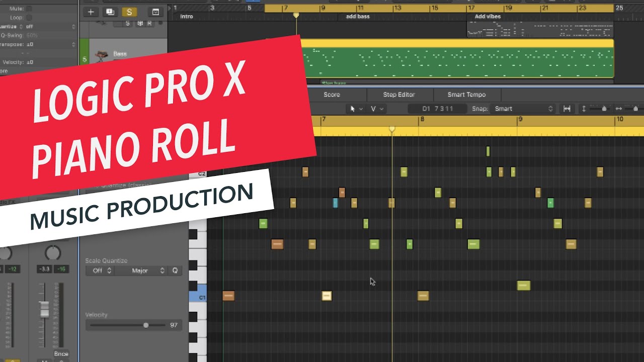The height and width of the screenshot is (362, 644).
Task: Toggle the yellow global solo S button
Action: tap(129, 12)
